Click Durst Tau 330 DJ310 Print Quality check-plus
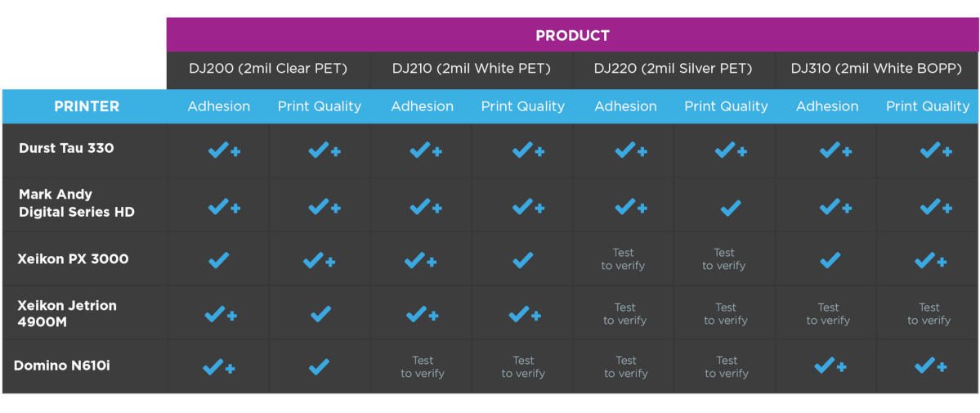 936,150
